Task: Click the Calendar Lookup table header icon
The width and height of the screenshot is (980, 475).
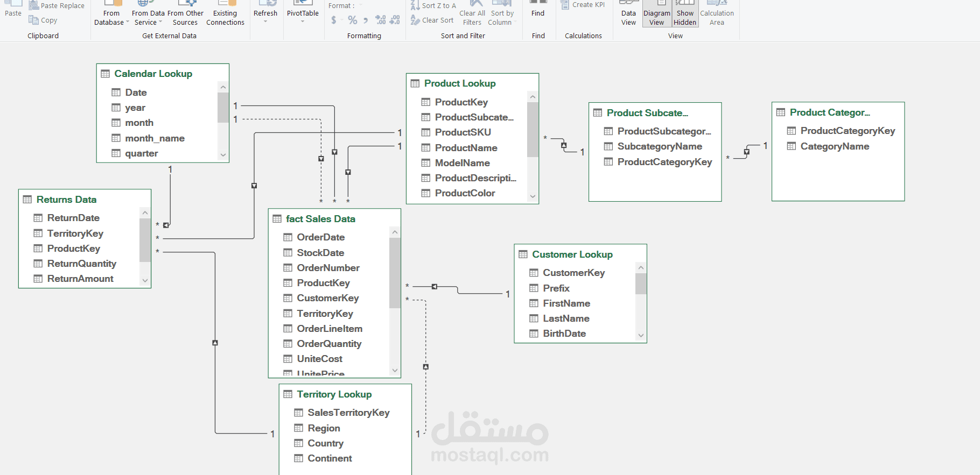Action: click(x=106, y=74)
